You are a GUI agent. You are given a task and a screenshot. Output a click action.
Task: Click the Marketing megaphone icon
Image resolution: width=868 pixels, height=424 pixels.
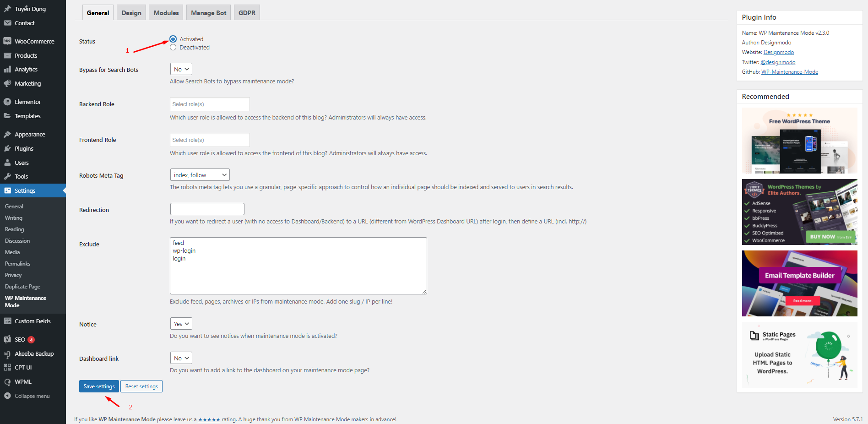(7, 83)
